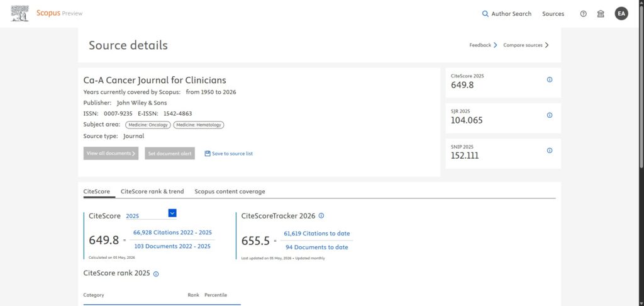Image resolution: width=644 pixels, height=306 pixels.
Task: Click the Category column header
Action: pos(94,295)
